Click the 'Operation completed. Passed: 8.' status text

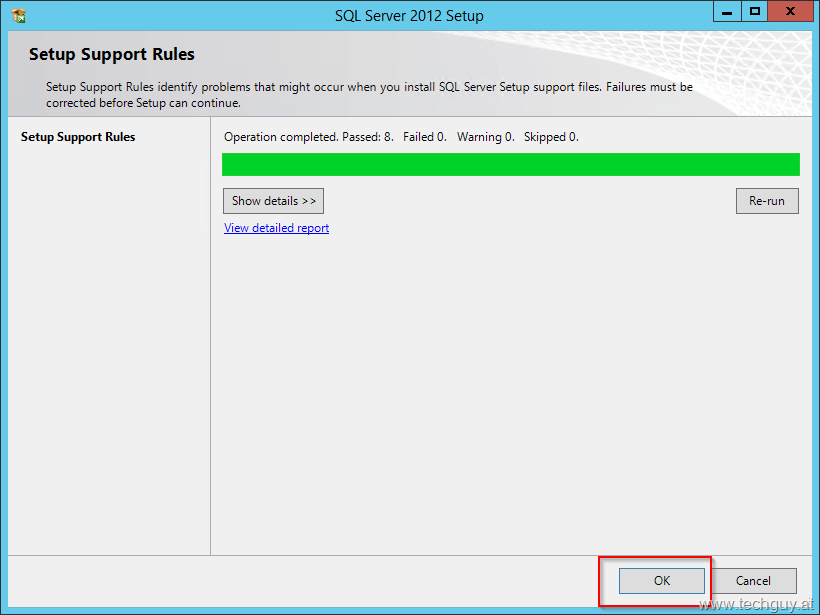[x=309, y=137]
